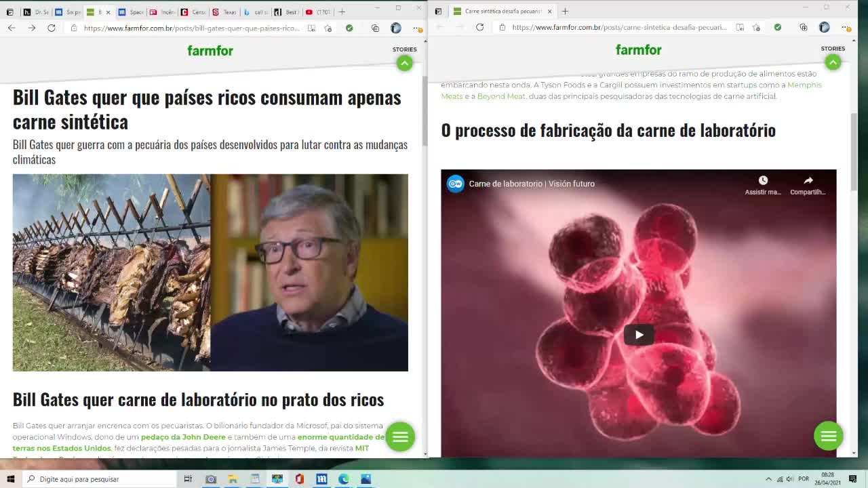Expand Stories with green chevron on left page
The image size is (868, 488).
pyautogui.click(x=404, y=63)
